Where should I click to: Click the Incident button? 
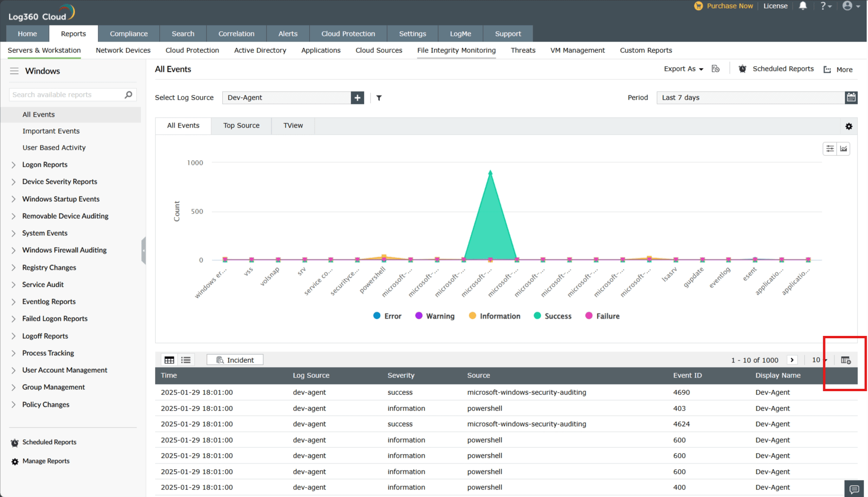point(235,360)
